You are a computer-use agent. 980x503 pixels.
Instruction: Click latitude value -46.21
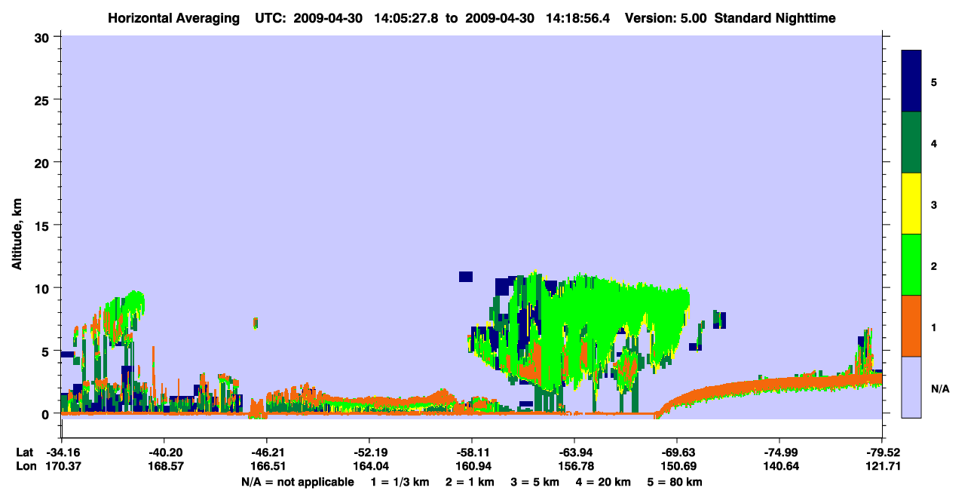tap(266, 452)
